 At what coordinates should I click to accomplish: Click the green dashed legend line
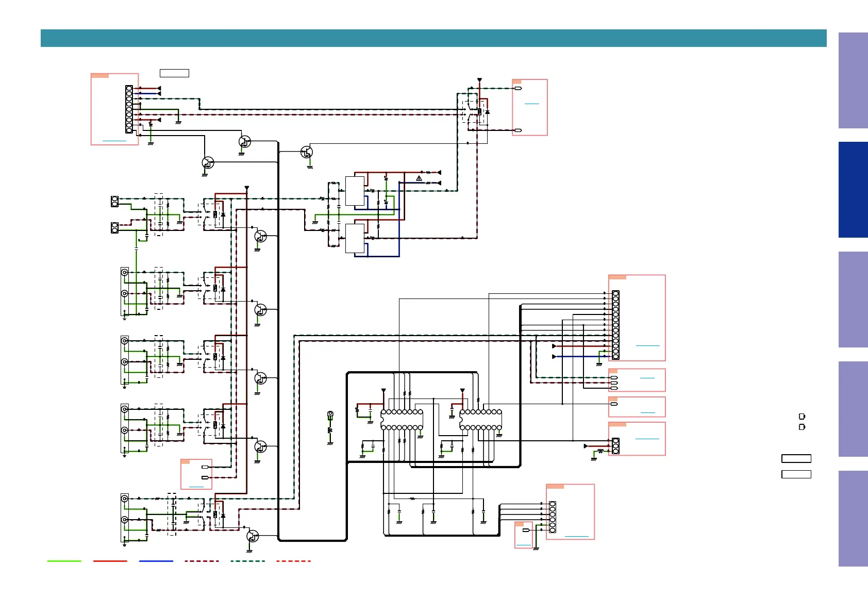pyautogui.click(x=248, y=561)
